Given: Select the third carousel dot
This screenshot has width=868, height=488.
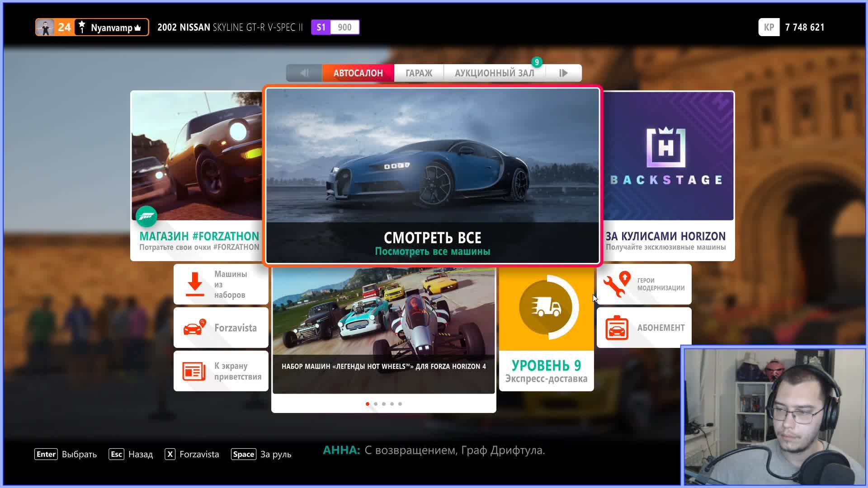Looking at the screenshot, I should (x=384, y=404).
